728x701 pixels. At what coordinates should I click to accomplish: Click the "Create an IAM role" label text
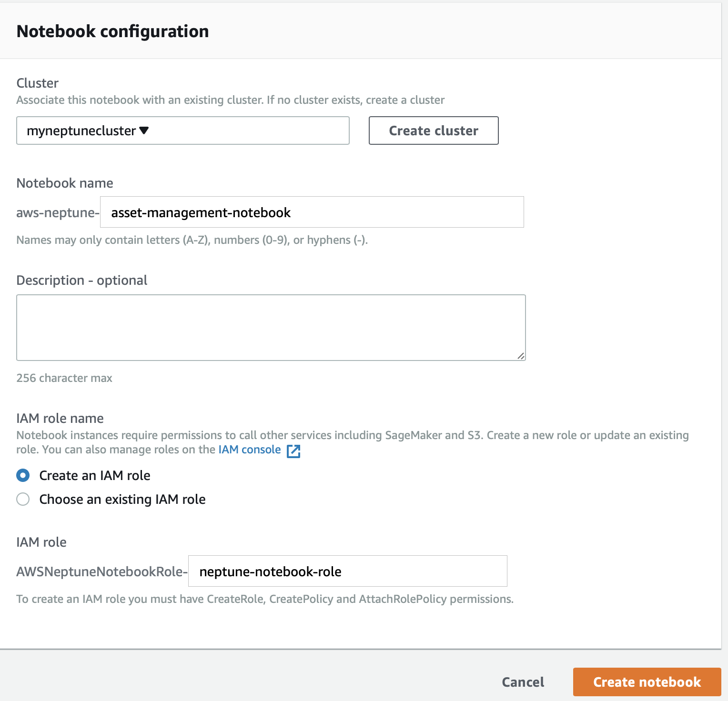tap(95, 475)
